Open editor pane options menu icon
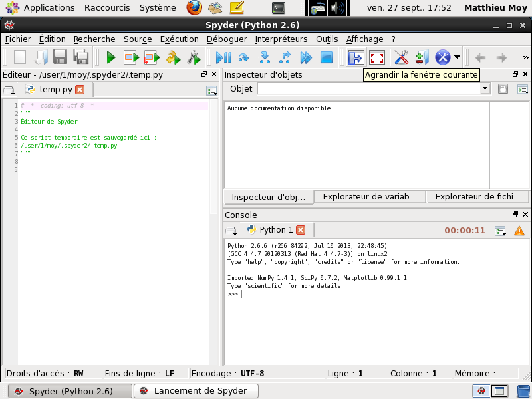This screenshot has width=532, height=399. (211, 90)
